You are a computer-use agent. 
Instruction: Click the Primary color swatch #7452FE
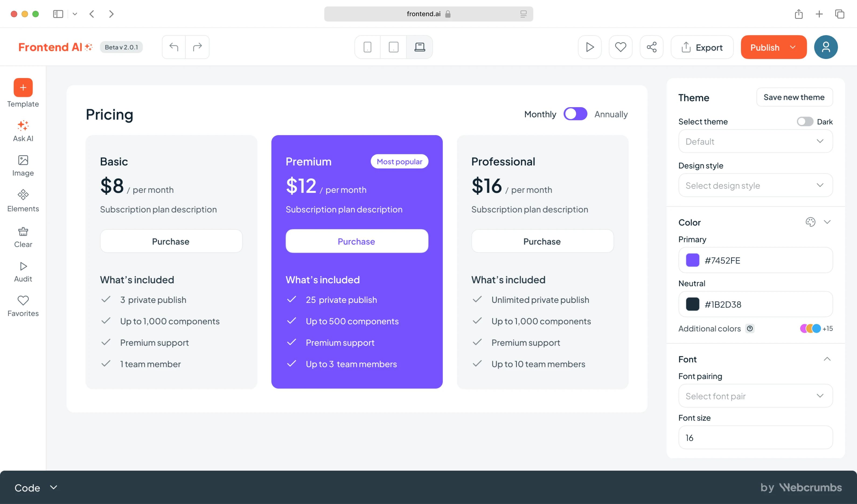tap(692, 260)
